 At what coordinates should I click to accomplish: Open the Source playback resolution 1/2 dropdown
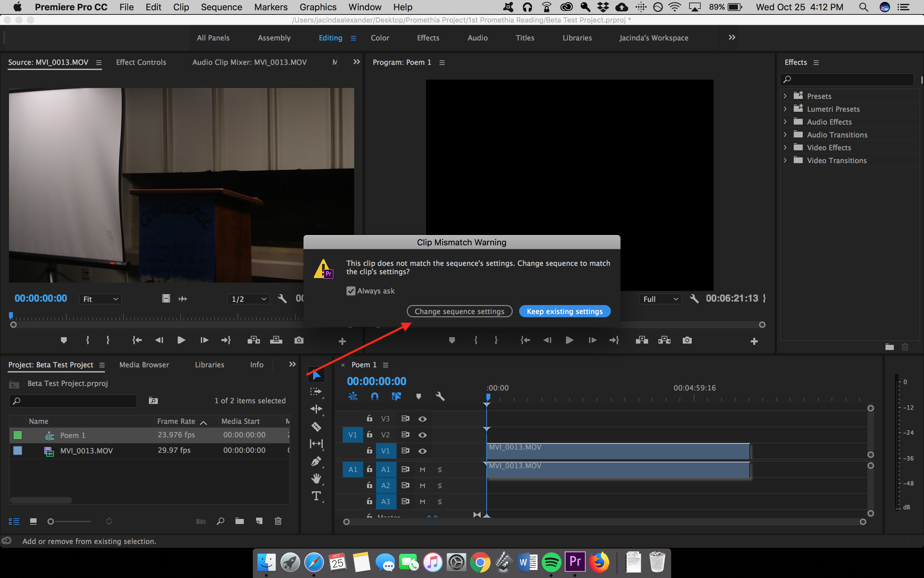click(249, 299)
